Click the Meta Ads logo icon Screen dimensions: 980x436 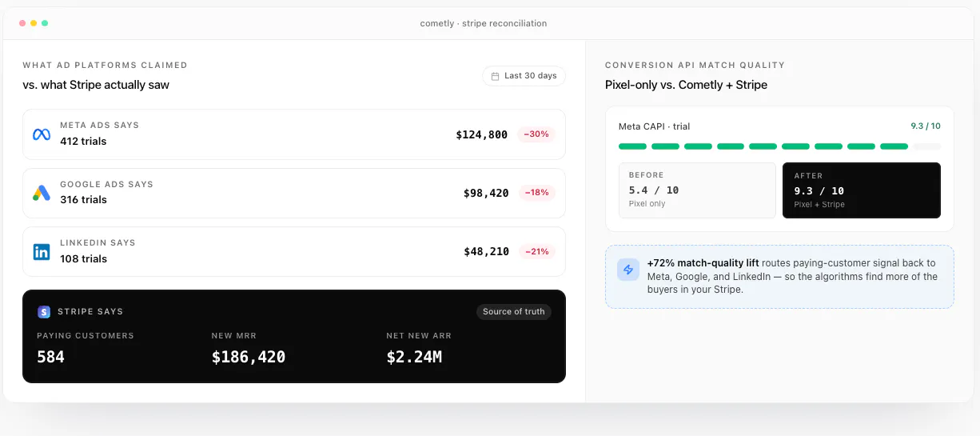coord(42,134)
